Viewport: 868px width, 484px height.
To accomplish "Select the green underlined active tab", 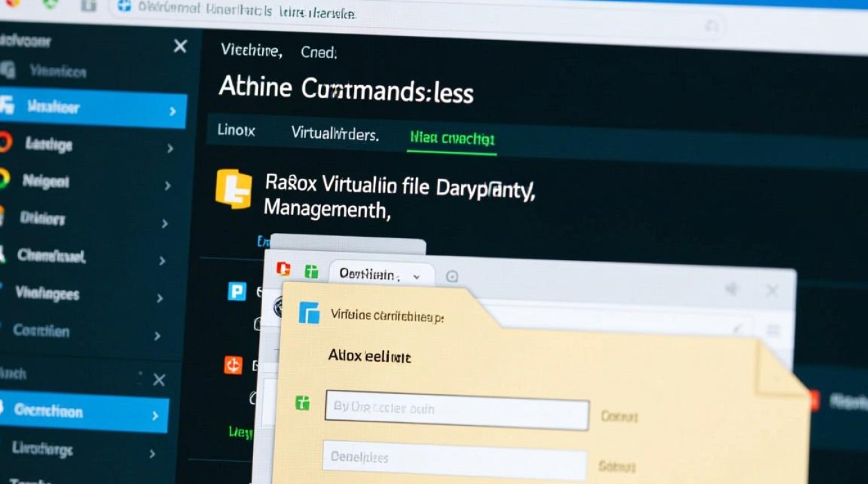I will 451,138.
